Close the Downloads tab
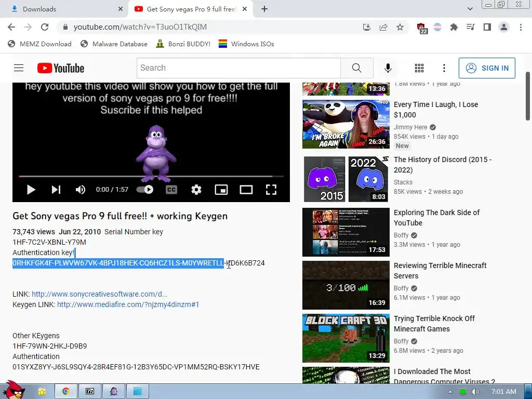532x399 pixels. coord(121,9)
